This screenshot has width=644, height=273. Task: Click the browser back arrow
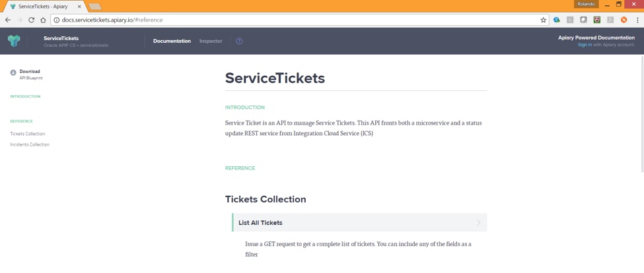[8, 20]
